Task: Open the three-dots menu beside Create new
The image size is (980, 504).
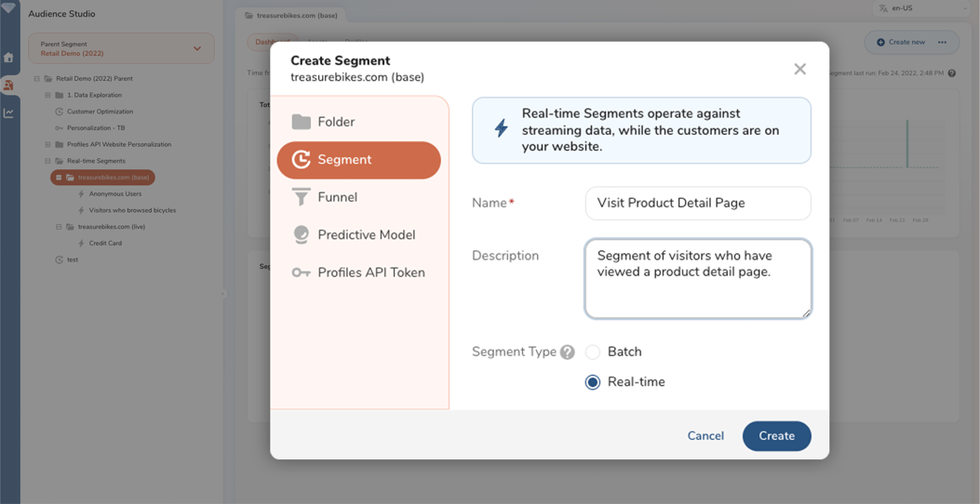Action: coord(943,42)
